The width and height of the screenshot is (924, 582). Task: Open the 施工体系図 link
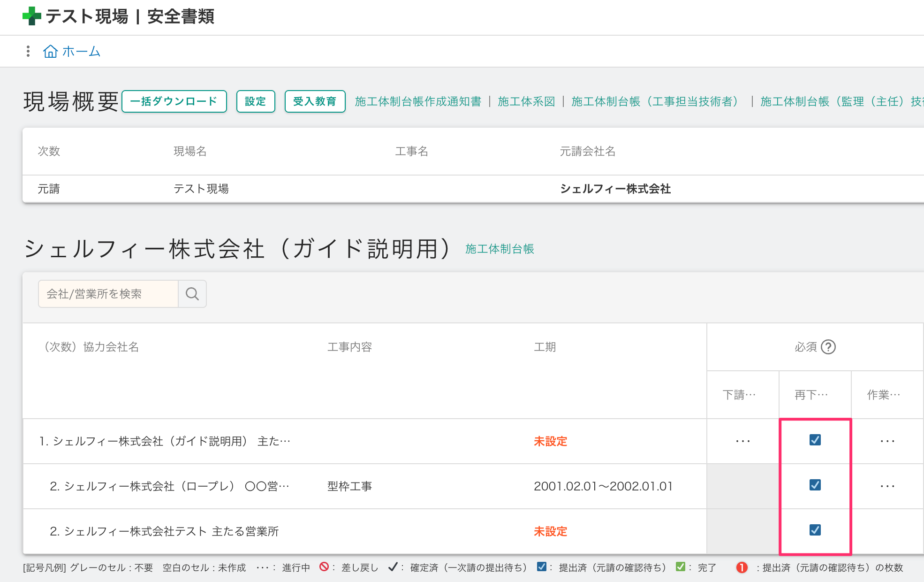click(526, 101)
